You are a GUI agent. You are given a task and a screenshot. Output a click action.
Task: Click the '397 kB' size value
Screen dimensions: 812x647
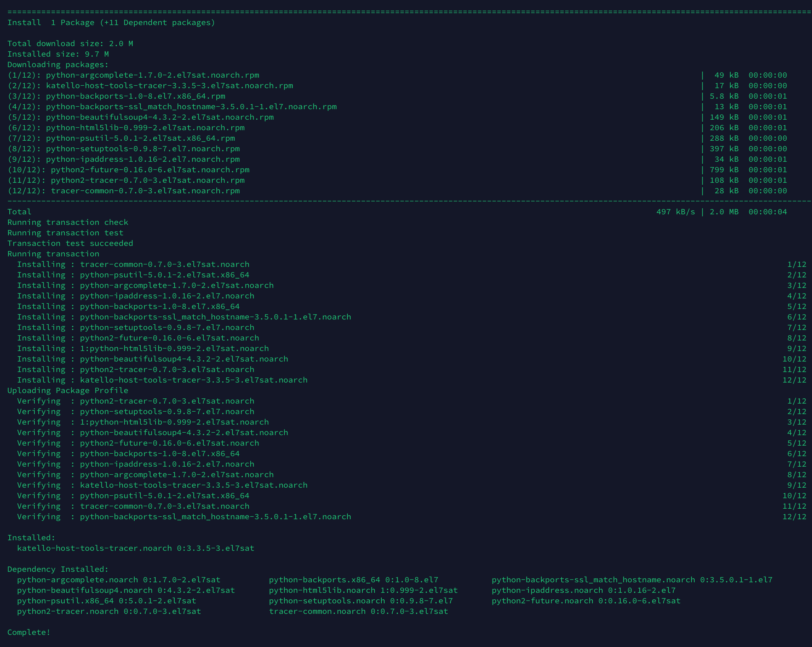(724, 149)
